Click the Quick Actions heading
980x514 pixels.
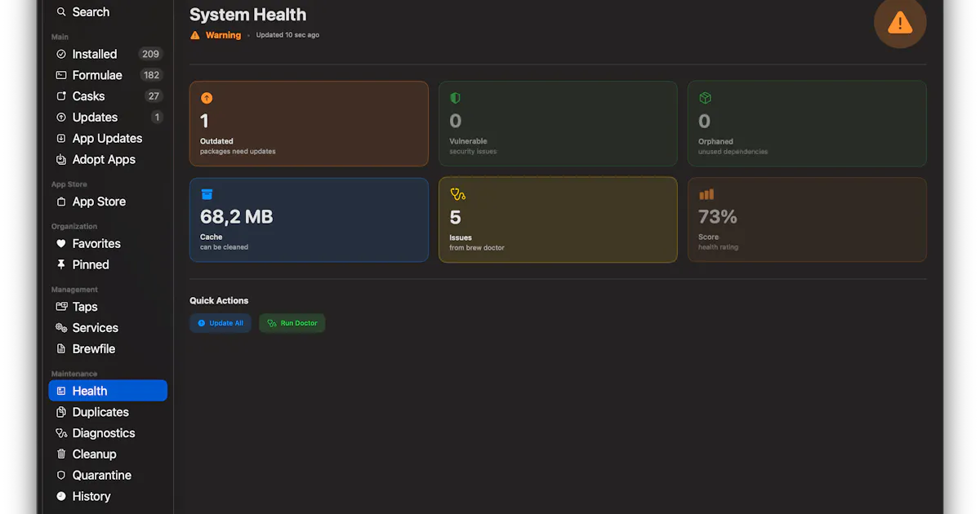219,300
